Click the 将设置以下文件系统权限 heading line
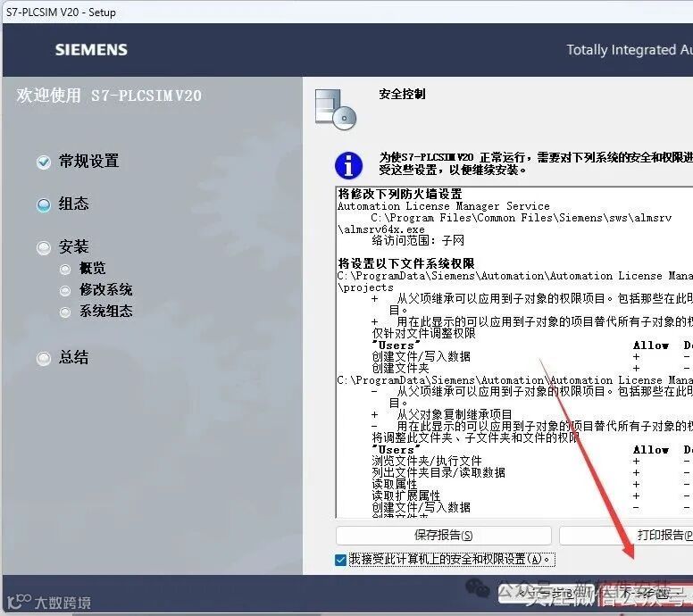 pos(406,263)
